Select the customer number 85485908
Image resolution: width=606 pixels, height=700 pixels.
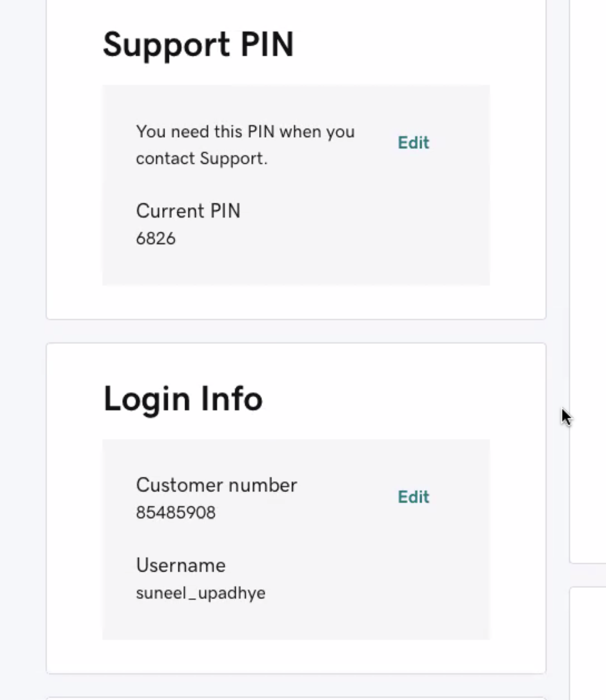(x=176, y=512)
